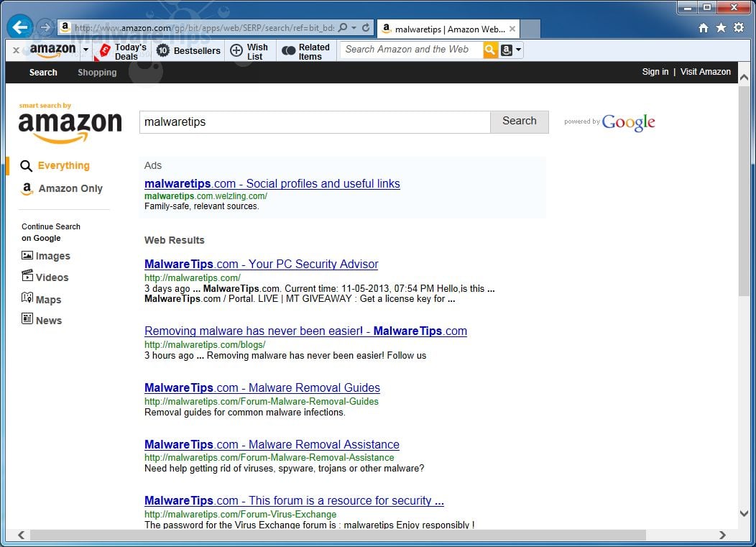This screenshot has width=756, height=547.
Task: Click the toolbar Amazon search-provider icon
Action: [506, 50]
